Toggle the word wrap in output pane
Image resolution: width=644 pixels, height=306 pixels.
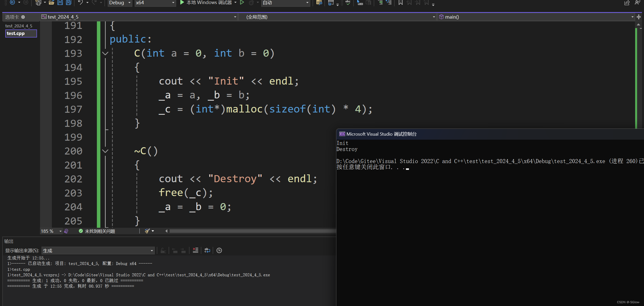(208, 250)
